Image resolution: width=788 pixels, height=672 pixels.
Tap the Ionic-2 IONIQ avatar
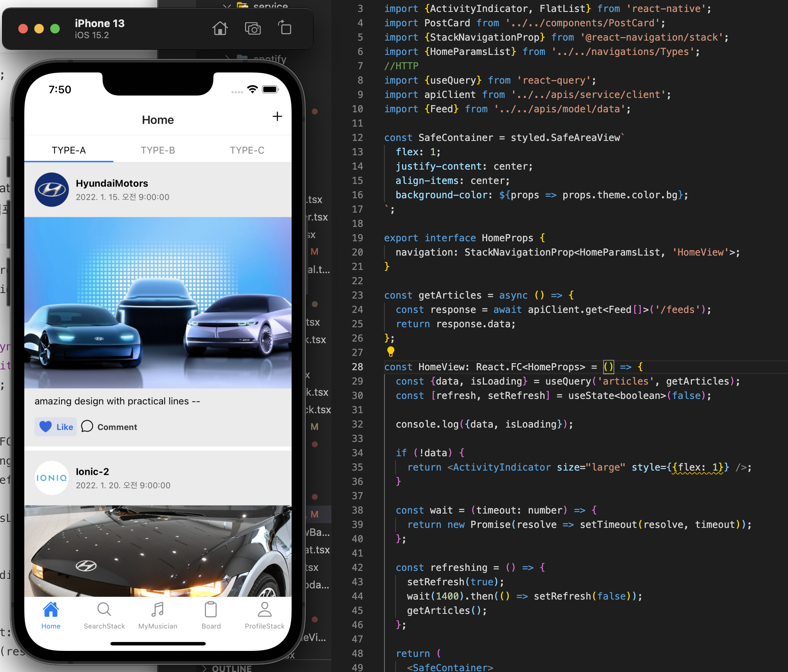tap(52, 478)
